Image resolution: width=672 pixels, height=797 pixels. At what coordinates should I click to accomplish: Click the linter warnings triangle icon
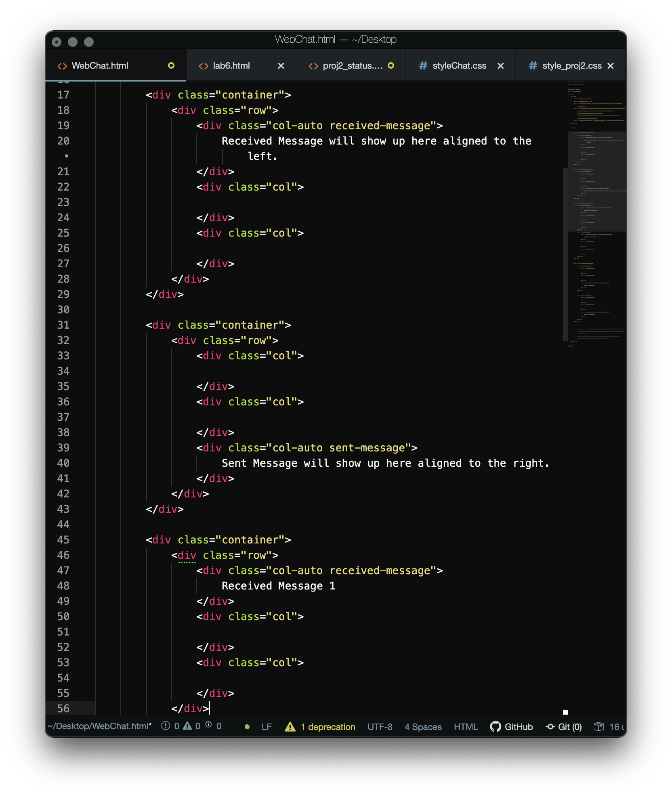coord(187,726)
